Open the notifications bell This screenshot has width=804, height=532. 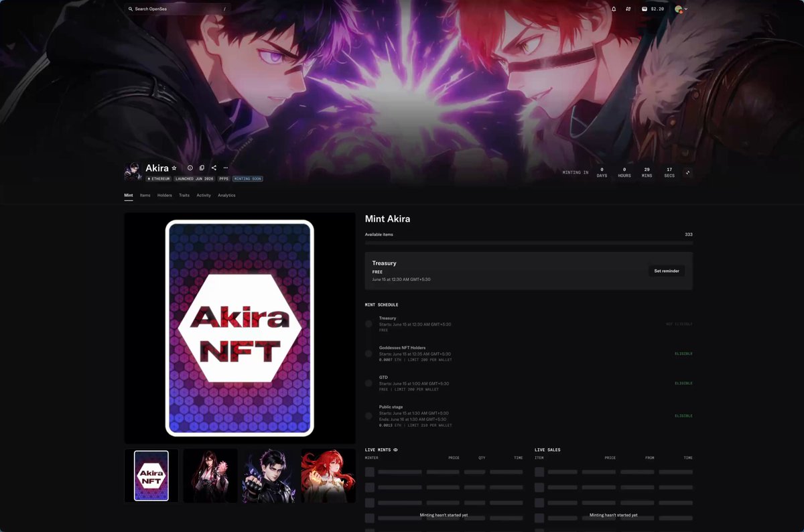(x=614, y=9)
